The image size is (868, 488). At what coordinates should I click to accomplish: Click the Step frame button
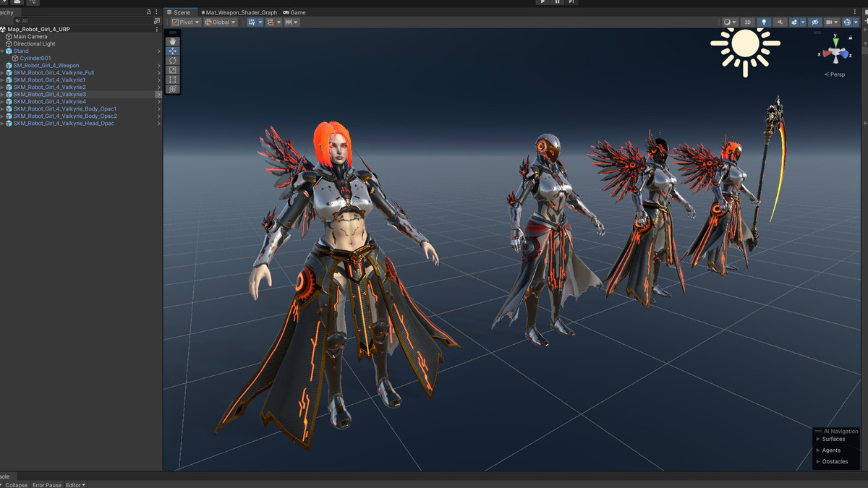[571, 2]
